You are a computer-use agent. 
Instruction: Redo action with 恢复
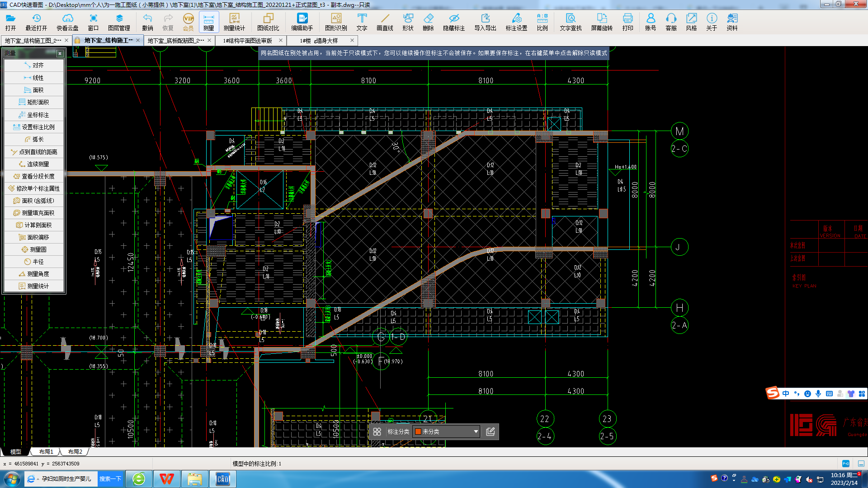(x=168, y=22)
